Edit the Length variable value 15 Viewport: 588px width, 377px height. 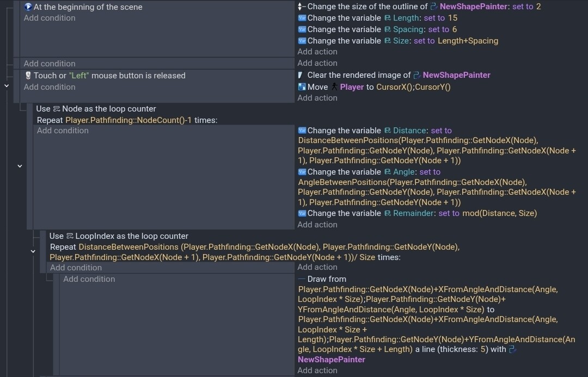pyautogui.click(x=452, y=18)
